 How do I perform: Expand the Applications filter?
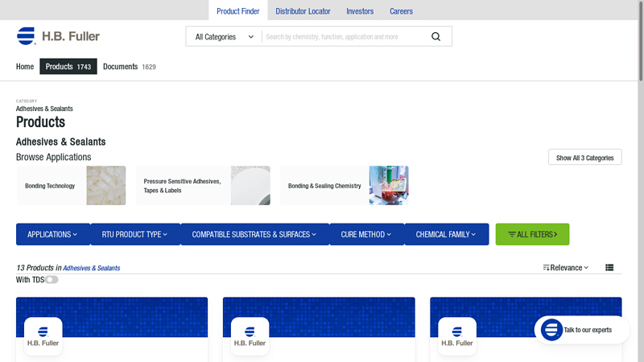[52, 234]
